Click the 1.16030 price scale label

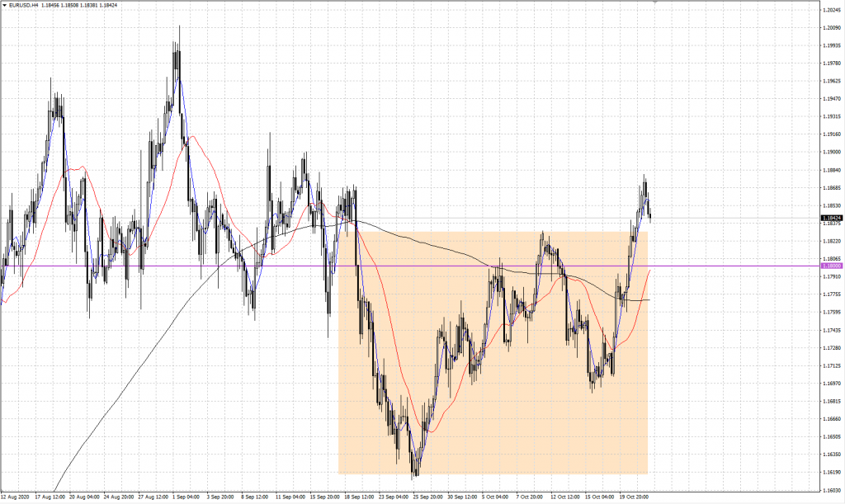pos(832,488)
